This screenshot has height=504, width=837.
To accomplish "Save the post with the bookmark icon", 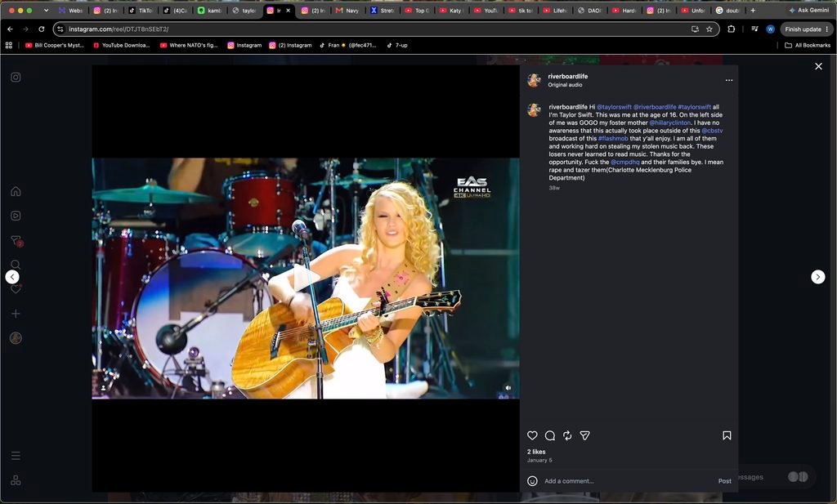I will [x=727, y=435].
